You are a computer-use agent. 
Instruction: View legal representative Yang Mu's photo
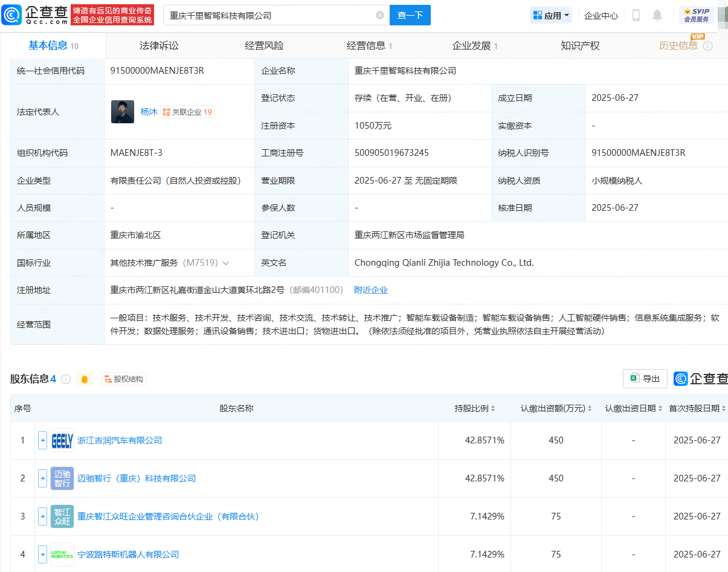click(123, 112)
